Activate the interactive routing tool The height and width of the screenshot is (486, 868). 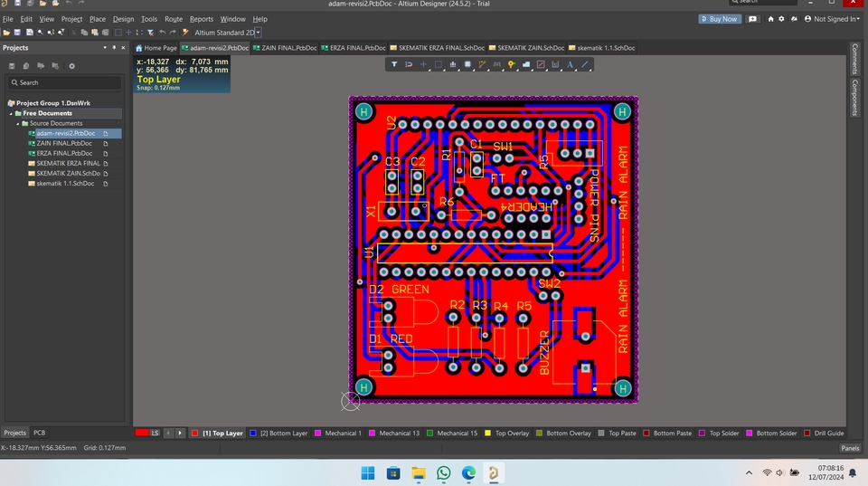pos(482,64)
